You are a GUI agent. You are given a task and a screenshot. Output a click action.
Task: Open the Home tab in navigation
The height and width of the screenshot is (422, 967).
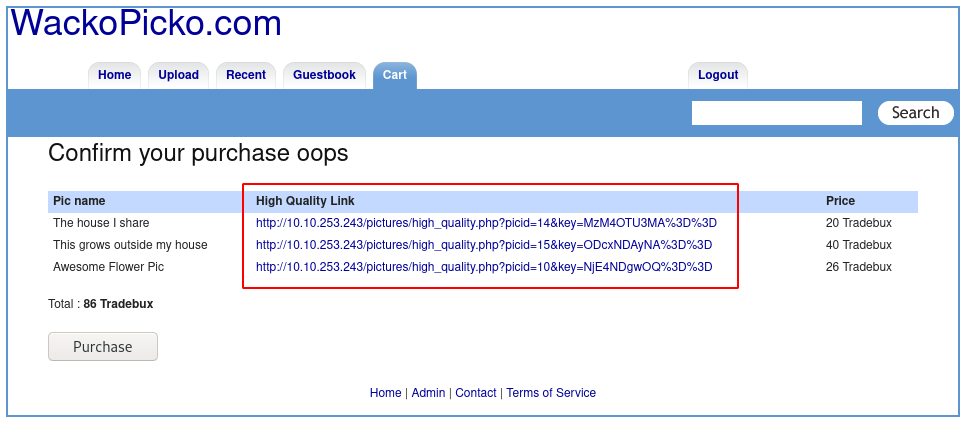pos(114,75)
